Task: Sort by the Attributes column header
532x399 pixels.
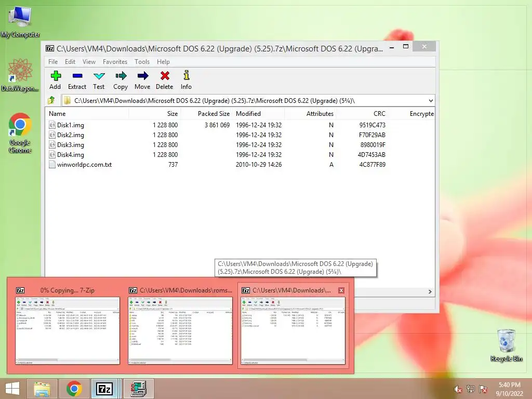Action: click(310, 114)
